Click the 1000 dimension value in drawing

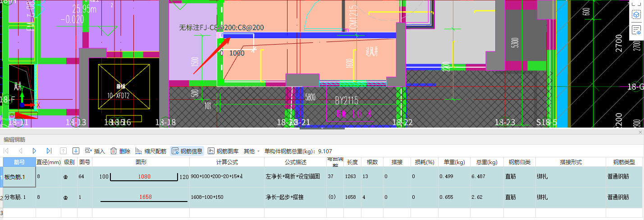point(237,53)
